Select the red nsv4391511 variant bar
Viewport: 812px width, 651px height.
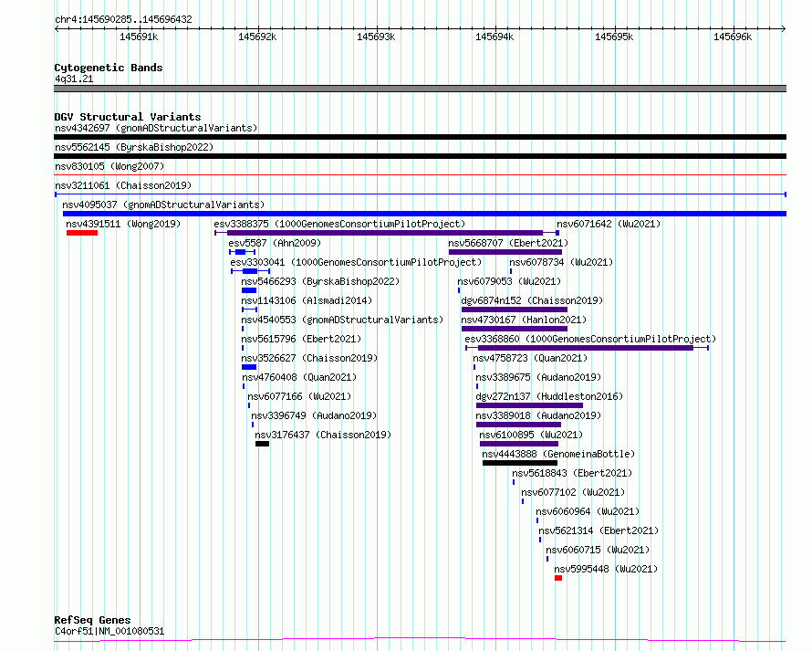click(82, 233)
